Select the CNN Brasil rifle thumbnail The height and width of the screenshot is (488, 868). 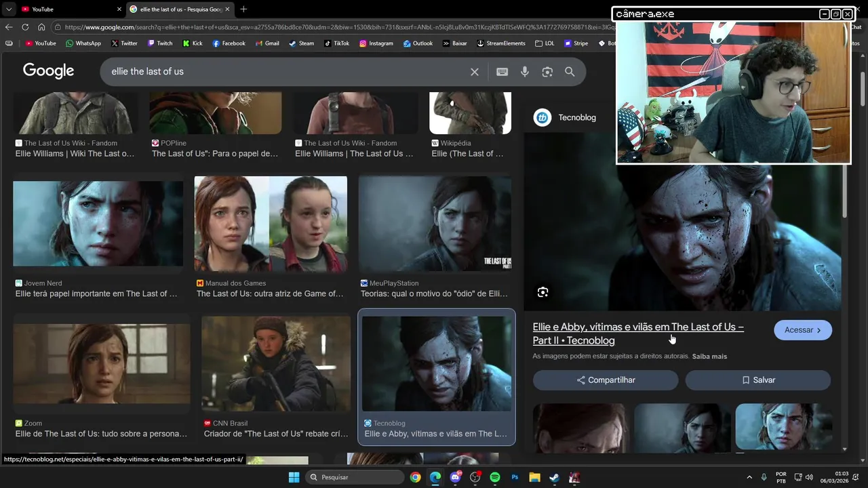(x=276, y=364)
